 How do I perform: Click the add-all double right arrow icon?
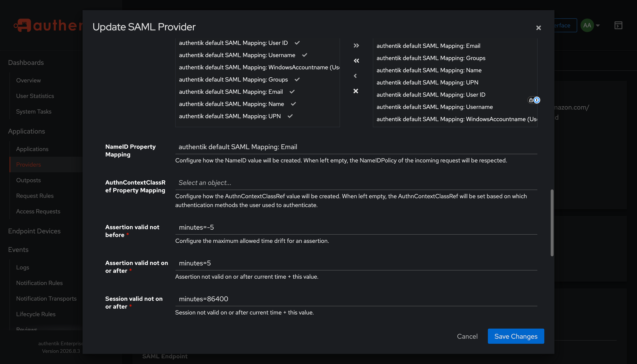(x=356, y=46)
